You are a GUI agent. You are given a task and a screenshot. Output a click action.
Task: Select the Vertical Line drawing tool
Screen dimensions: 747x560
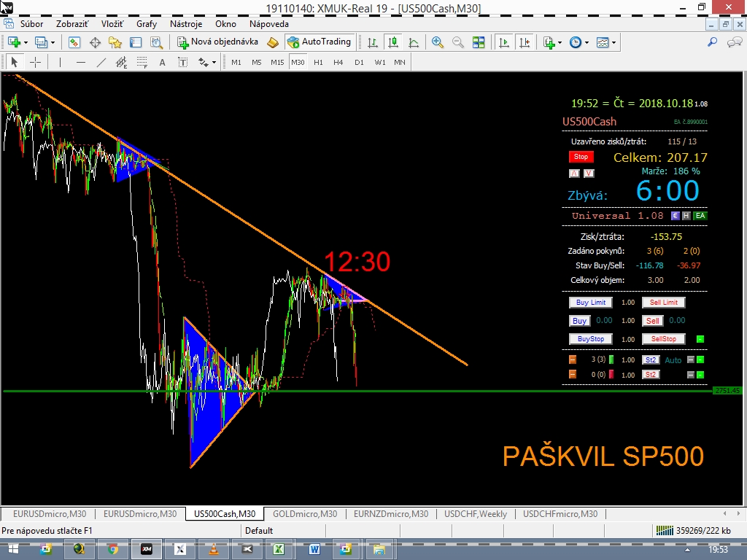tap(60, 63)
